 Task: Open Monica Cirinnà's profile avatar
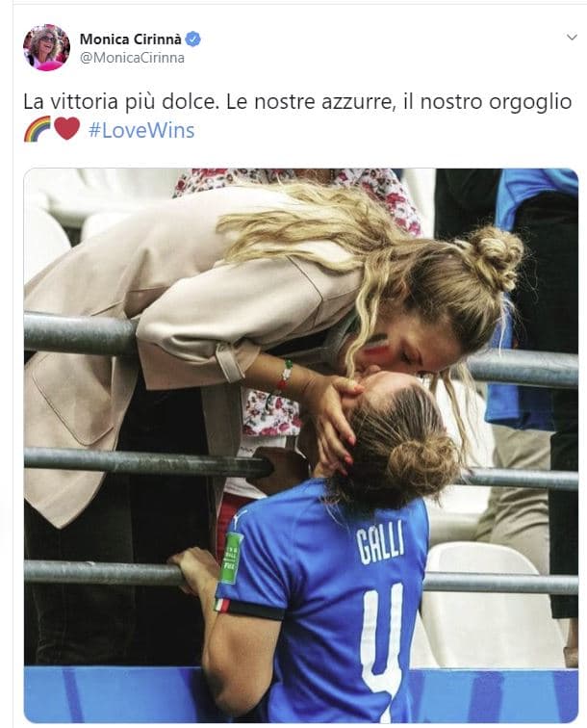pyautogui.click(x=46, y=47)
